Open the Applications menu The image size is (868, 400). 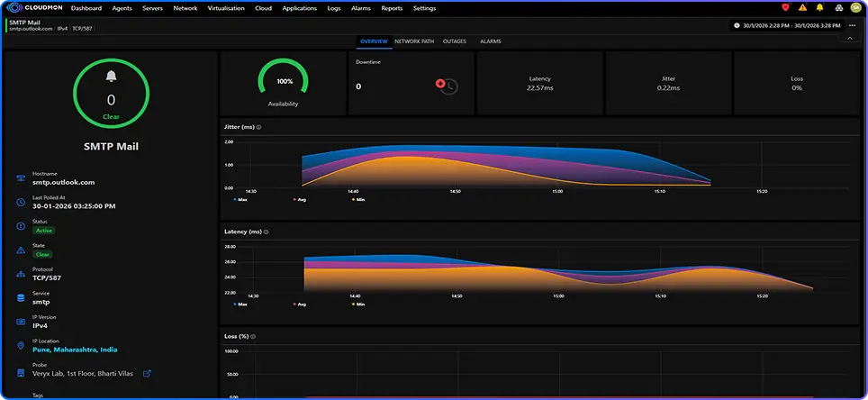coord(300,8)
